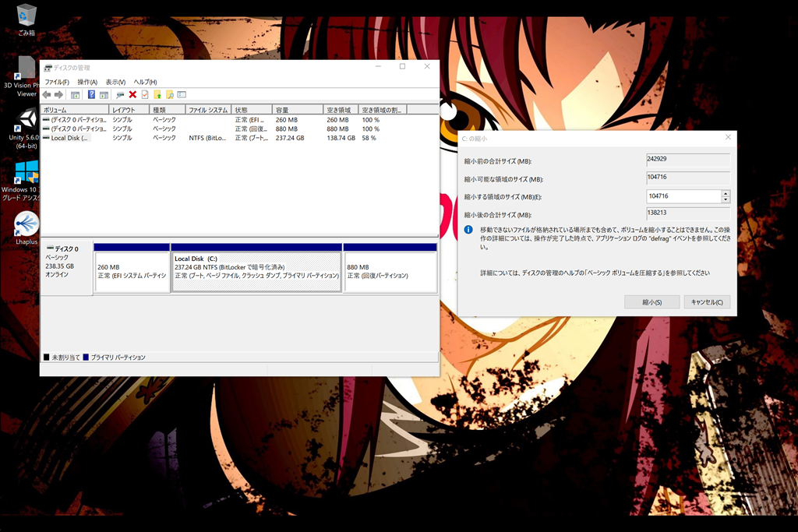Click the settings list toolbar icon at far right

(x=182, y=94)
